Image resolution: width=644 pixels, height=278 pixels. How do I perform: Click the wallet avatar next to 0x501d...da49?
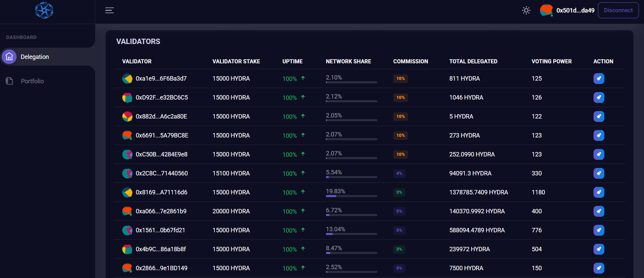[546, 10]
